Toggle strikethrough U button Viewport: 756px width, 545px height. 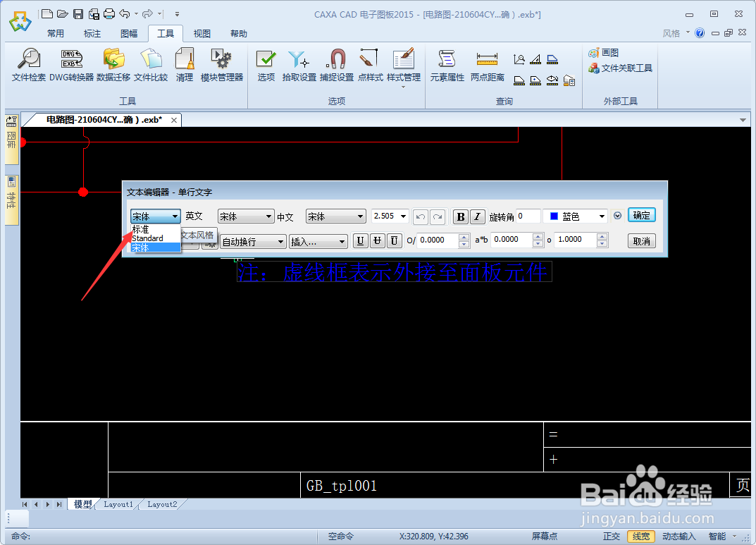(377, 240)
